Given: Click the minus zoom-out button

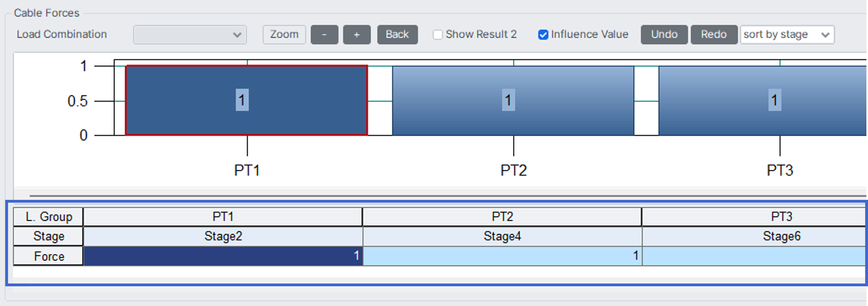Looking at the screenshot, I should point(324,35).
